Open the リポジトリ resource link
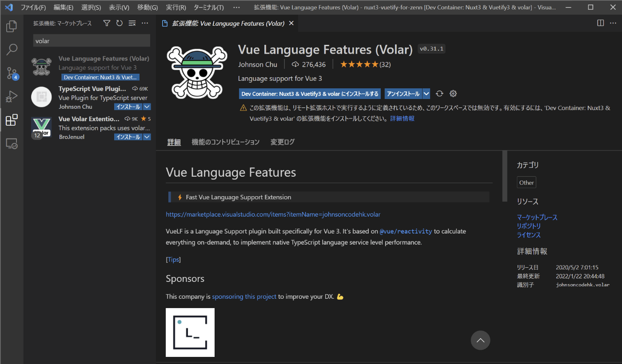 pos(529,226)
